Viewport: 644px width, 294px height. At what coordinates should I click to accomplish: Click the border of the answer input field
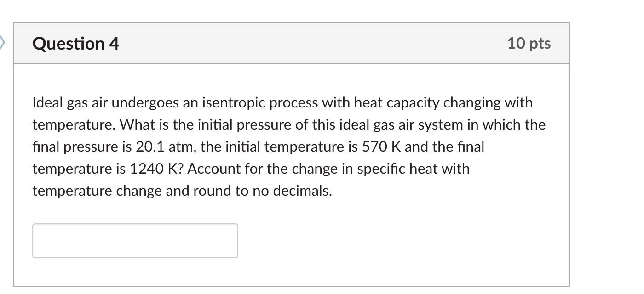pos(135,225)
